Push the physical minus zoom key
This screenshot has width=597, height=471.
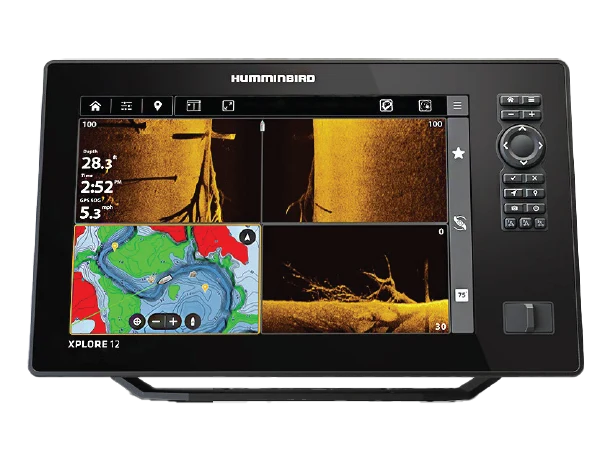pyautogui.click(x=511, y=114)
